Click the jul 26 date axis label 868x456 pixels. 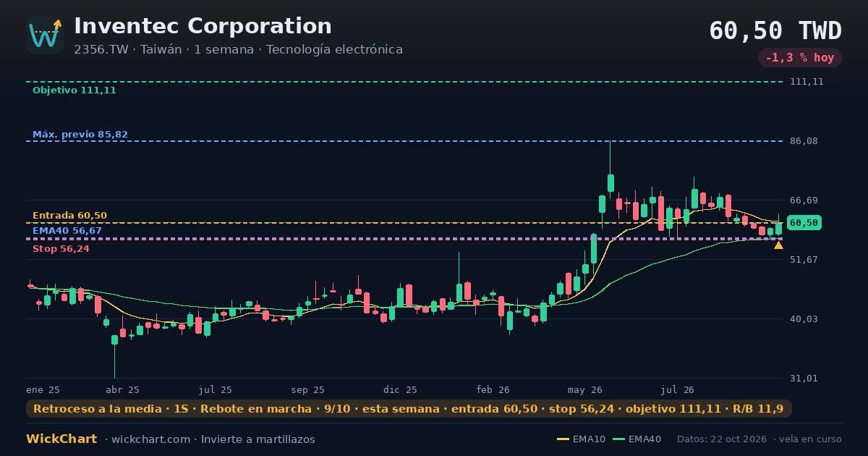[678, 389]
